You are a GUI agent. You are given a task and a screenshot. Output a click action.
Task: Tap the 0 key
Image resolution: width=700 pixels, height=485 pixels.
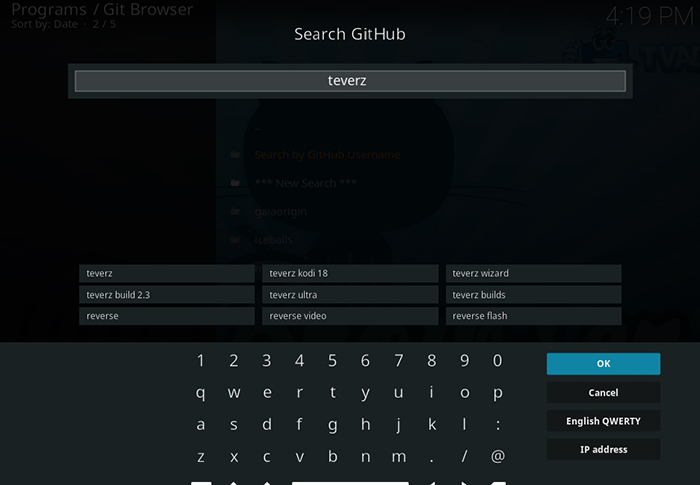pyautogui.click(x=498, y=360)
